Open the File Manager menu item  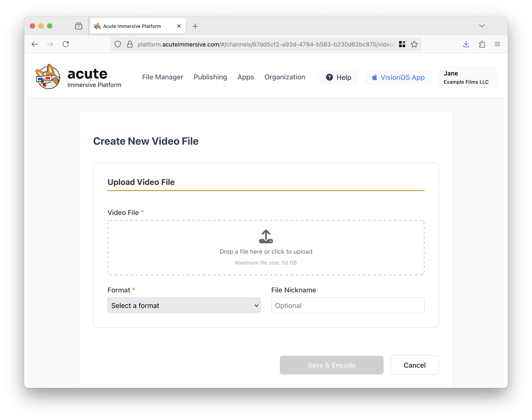point(162,77)
